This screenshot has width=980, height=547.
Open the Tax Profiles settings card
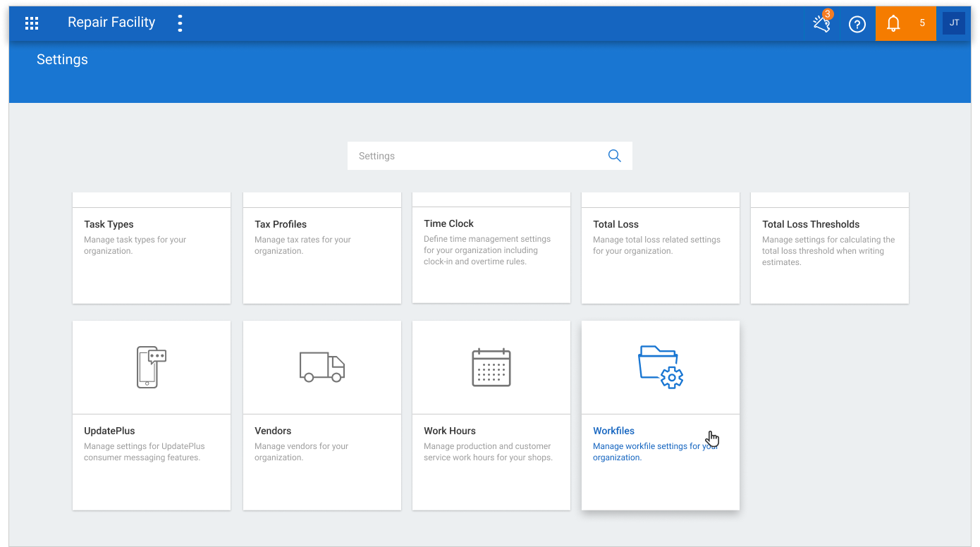tap(322, 248)
